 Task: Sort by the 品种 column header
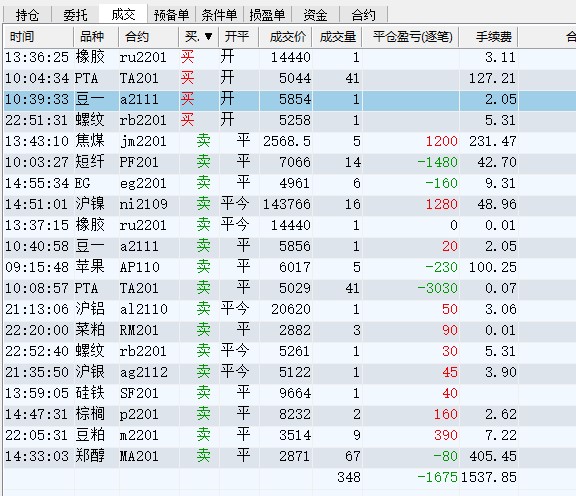coord(96,36)
